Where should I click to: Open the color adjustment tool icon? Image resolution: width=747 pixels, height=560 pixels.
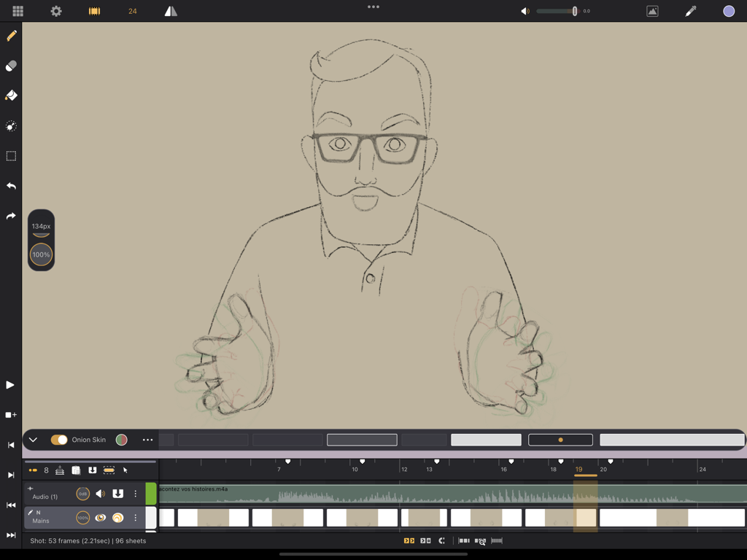click(x=10, y=125)
